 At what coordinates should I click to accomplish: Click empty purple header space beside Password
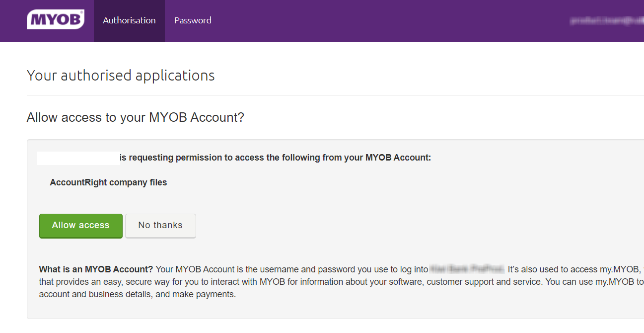(x=387, y=21)
